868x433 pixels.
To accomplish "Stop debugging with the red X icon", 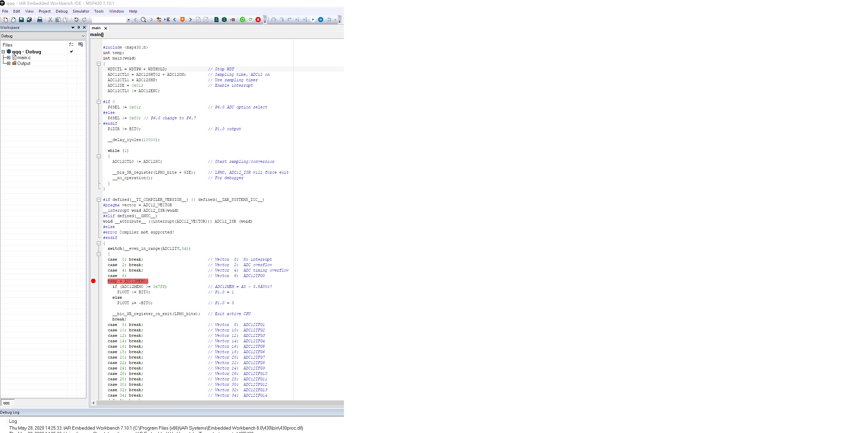I will coord(258,20).
